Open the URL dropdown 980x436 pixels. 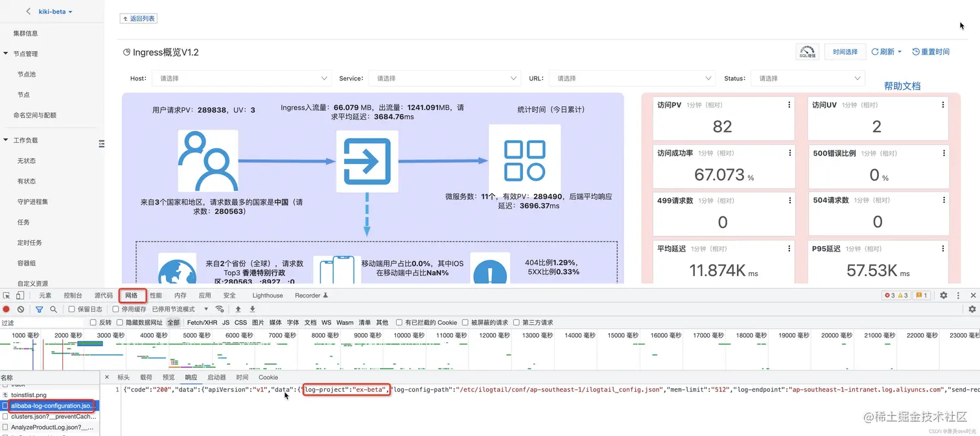pos(632,78)
